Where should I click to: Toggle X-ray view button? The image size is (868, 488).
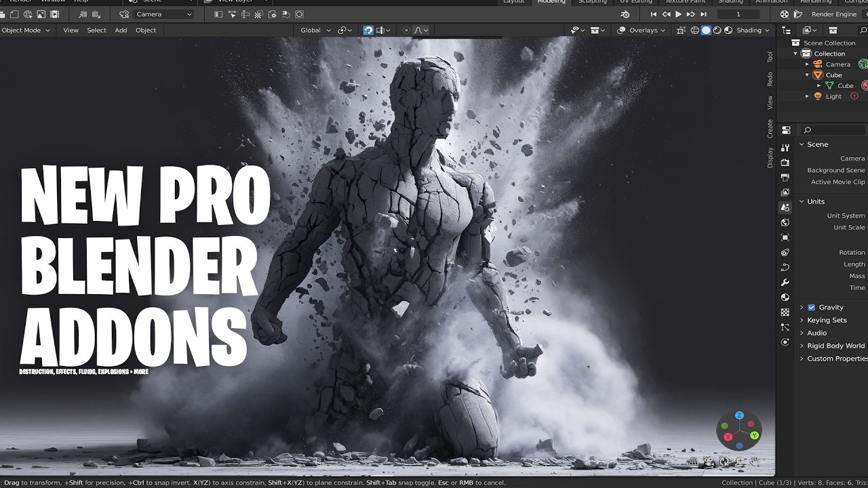coord(681,30)
